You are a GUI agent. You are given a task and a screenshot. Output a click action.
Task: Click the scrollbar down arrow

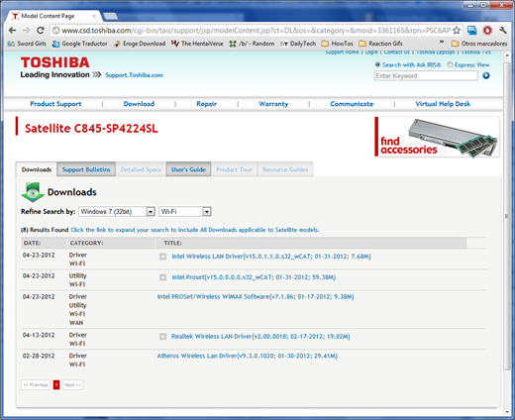tap(507, 412)
